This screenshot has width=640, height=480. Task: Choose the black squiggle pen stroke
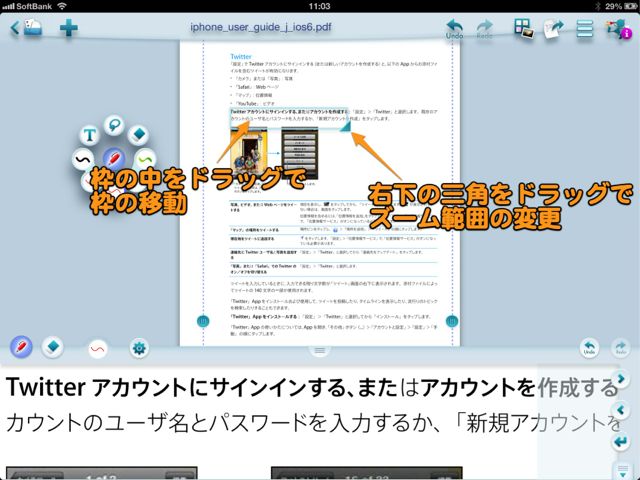[x=82, y=159]
